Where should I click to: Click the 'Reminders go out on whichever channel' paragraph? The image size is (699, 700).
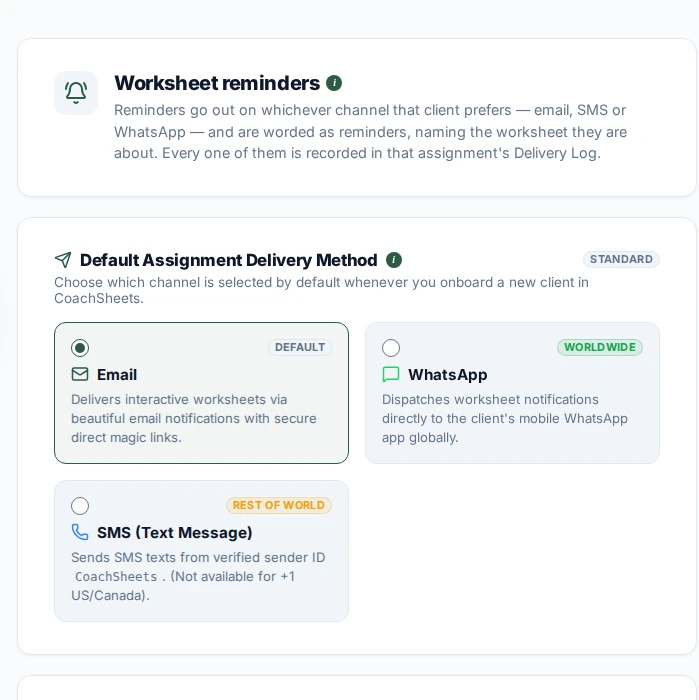tap(370, 132)
